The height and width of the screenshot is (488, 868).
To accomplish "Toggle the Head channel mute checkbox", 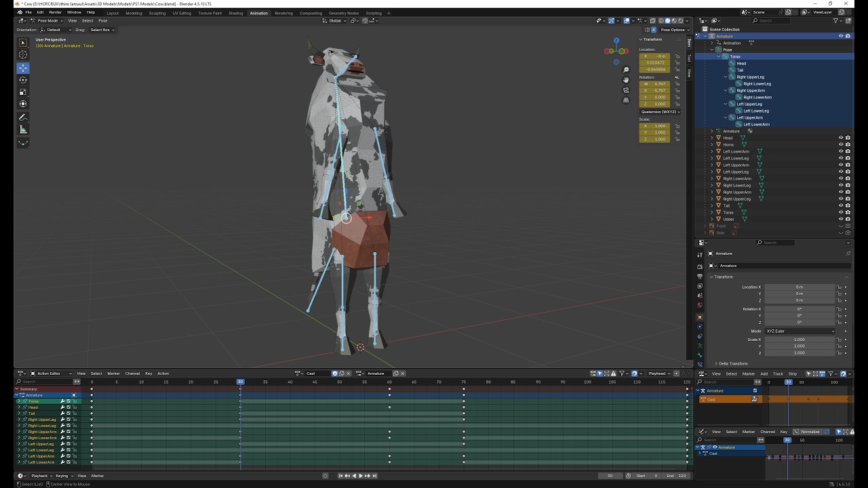I will pyautogui.click(x=68, y=407).
